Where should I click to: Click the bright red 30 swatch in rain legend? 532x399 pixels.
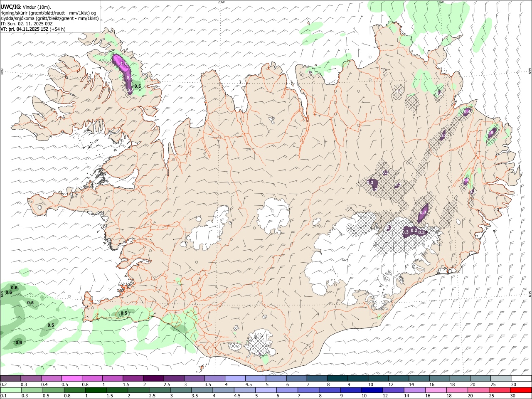coord(521,390)
